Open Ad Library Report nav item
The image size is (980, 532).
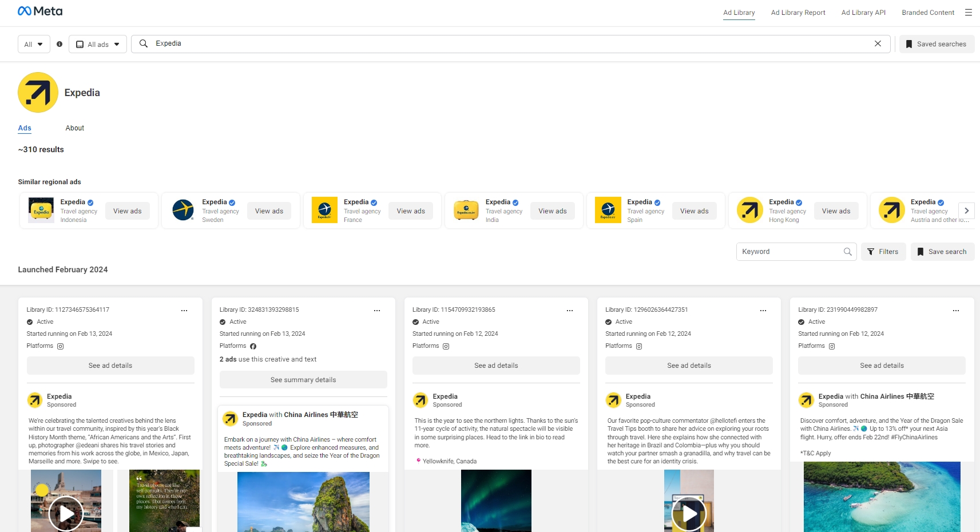(798, 13)
